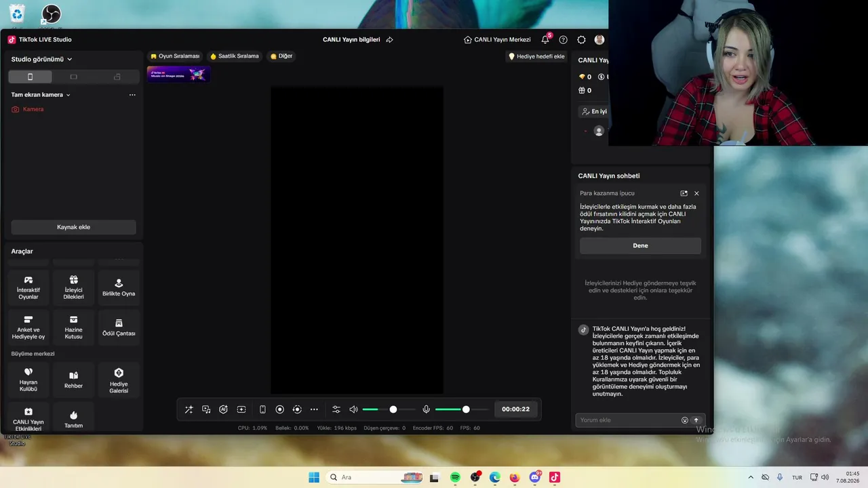Pop out the Para kazanma ipucu card
Screen dimensions: 868x488
pos(684,193)
